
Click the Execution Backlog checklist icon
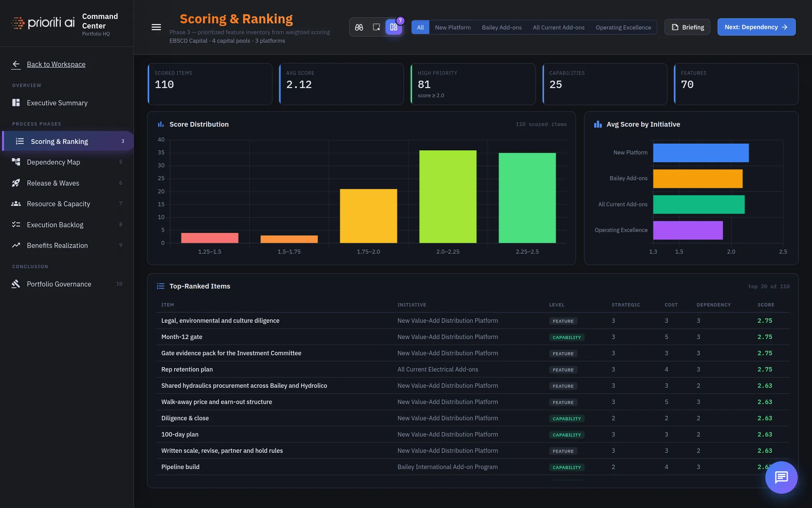(x=16, y=224)
